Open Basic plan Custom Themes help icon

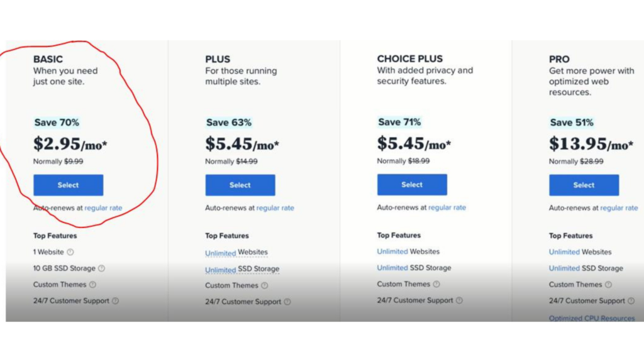click(x=92, y=285)
